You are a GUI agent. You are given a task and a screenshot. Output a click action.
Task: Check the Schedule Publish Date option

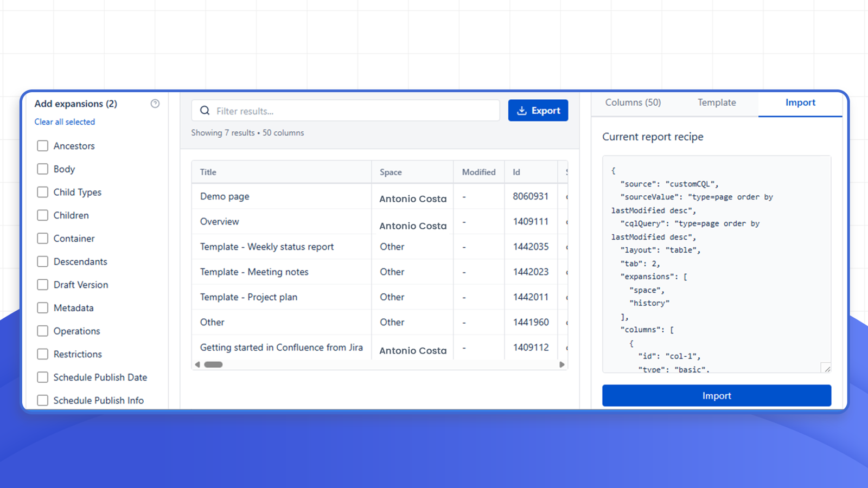click(42, 377)
